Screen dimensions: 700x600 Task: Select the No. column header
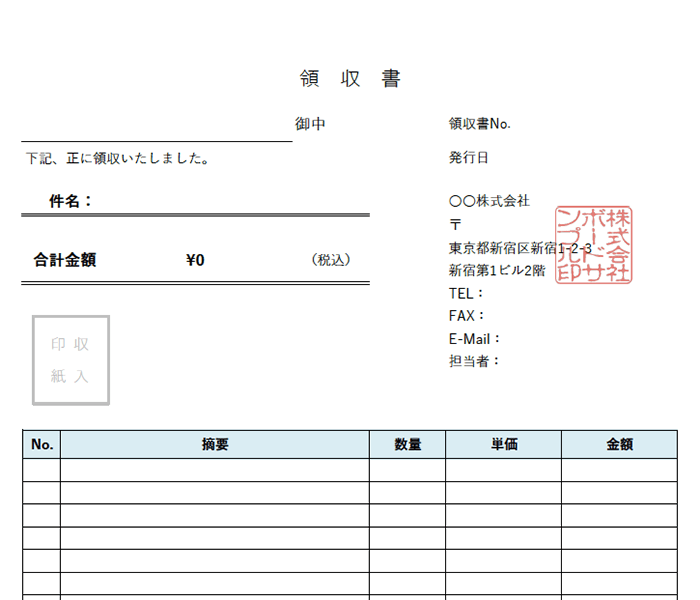click(x=42, y=445)
